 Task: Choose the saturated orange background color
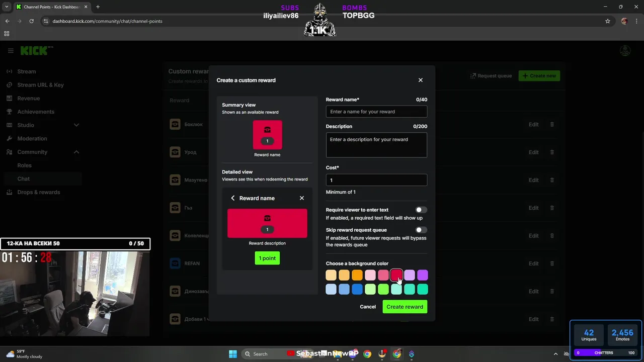click(x=357, y=275)
